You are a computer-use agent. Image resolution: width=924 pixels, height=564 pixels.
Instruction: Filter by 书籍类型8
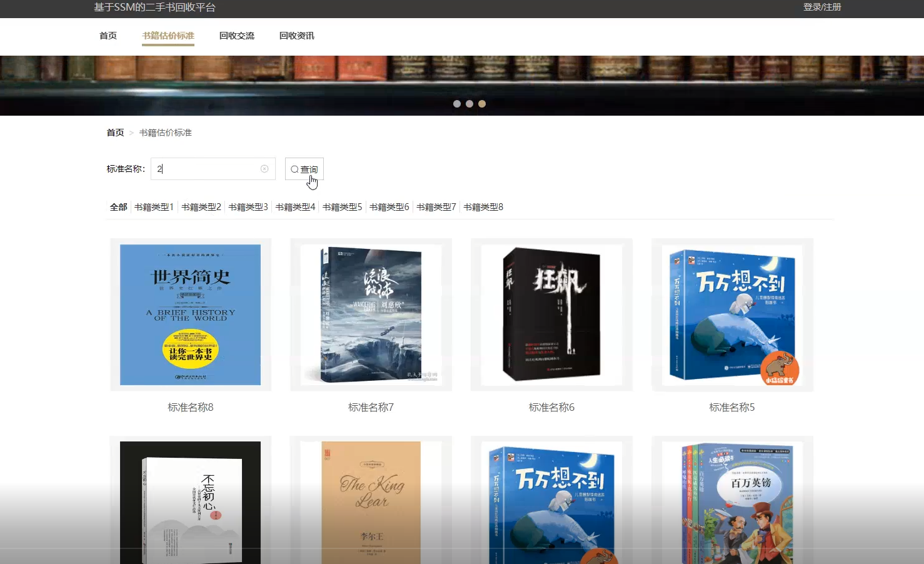click(483, 207)
